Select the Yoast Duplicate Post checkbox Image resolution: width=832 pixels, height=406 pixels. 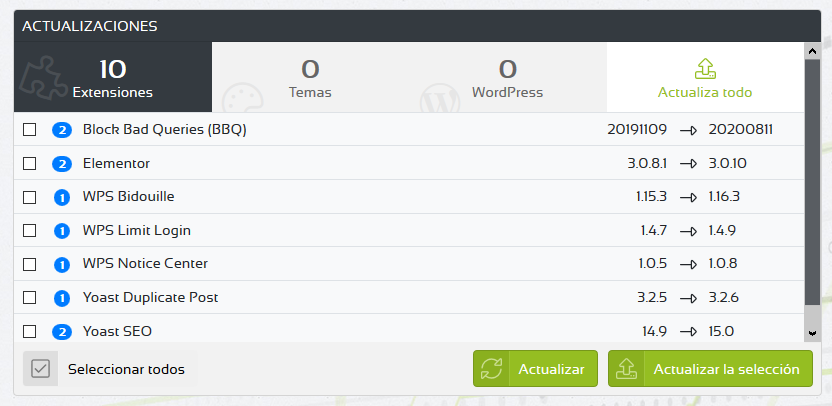click(29, 298)
